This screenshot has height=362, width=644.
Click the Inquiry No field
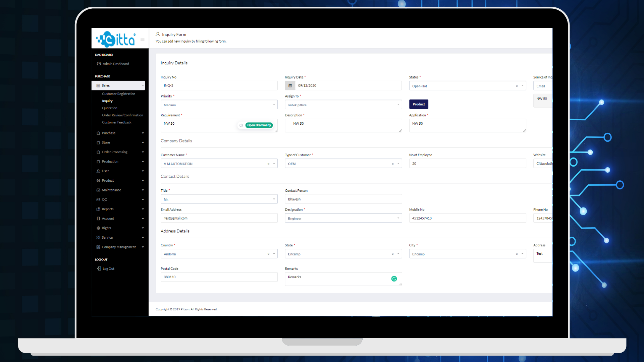pyautogui.click(x=219, y=85)
